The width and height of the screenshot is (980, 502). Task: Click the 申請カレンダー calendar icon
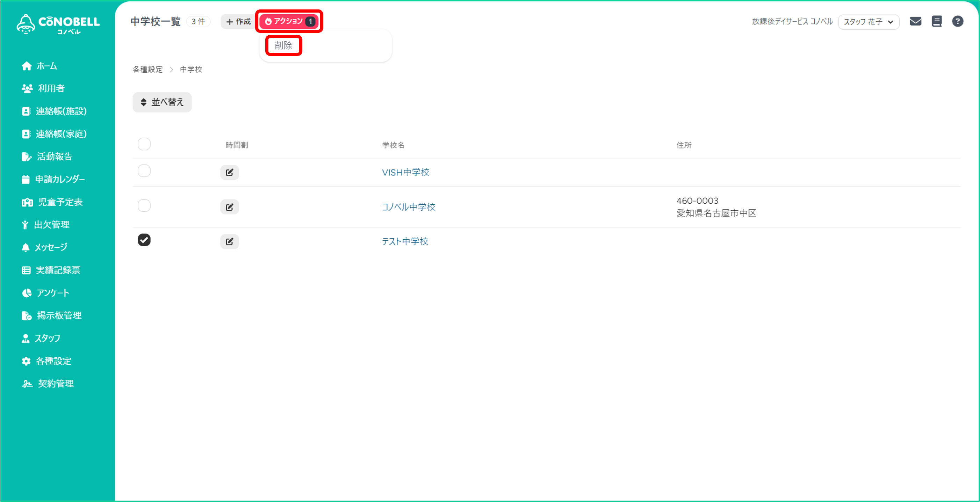coord(26,179)
